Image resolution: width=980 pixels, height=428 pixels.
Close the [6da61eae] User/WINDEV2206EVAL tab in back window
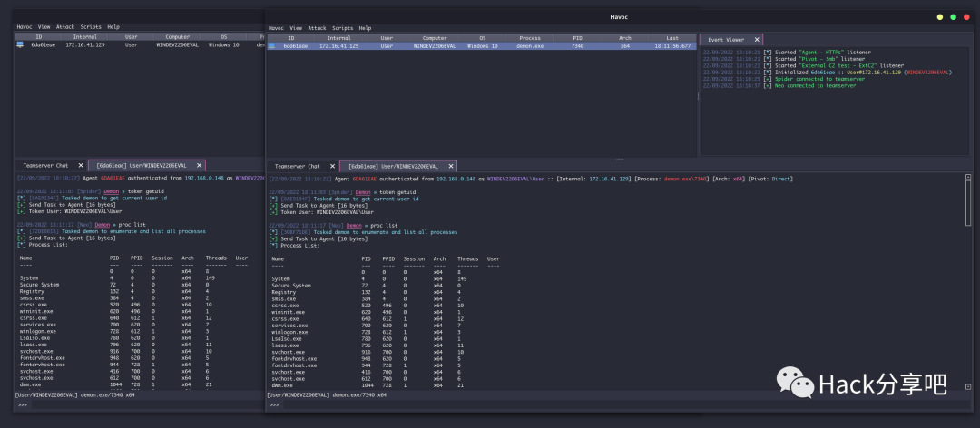[x=200, y=166]
